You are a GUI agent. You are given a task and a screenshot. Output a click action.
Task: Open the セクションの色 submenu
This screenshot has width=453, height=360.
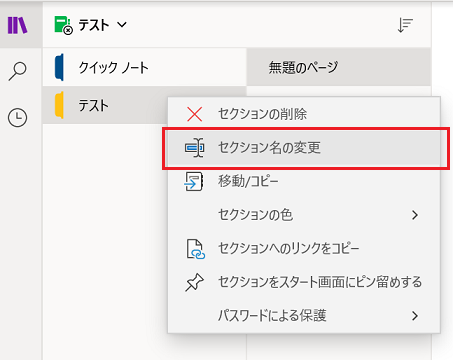click(x=304, y=215)
